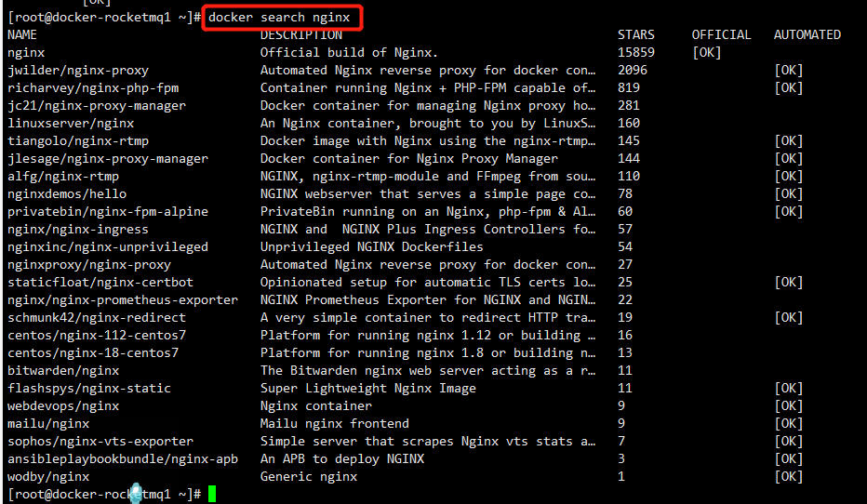Select the 'flashspys/nginx-static' image name
867x504 pixels.
[89, 389]
